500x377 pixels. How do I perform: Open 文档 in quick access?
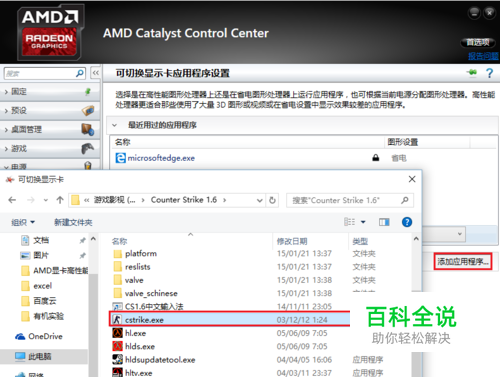pos(41,240)
